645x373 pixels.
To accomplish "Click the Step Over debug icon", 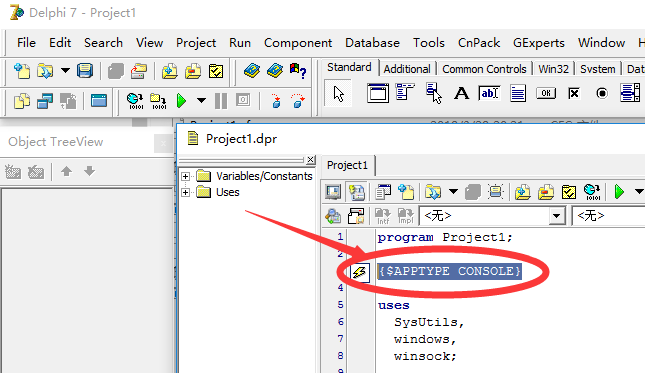I will coord(298,101).
